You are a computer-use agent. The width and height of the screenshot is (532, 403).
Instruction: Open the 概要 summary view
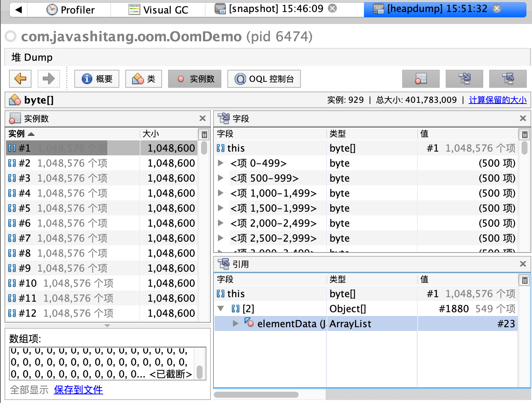[97, 79]
